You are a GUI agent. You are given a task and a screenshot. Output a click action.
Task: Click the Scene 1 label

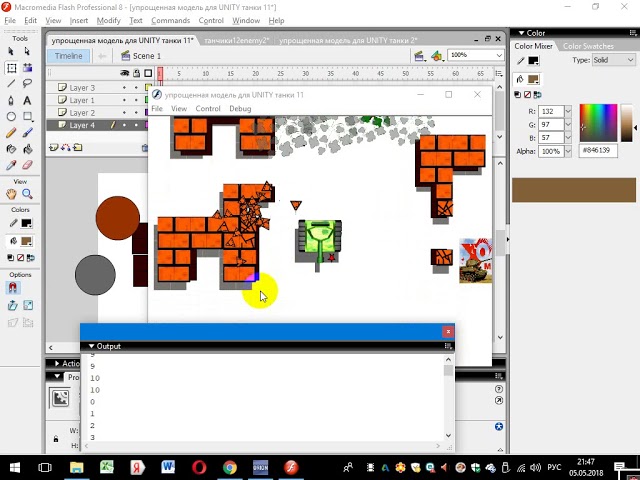tap(147, 56)
